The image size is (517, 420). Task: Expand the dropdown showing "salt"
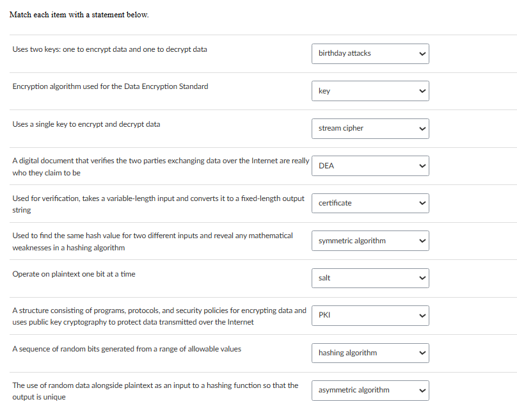tap(370, 279)
